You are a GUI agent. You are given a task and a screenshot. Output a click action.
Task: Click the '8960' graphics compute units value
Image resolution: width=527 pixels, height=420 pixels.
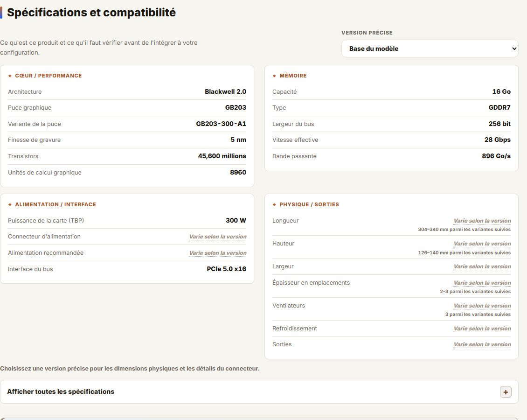point(238,173)
